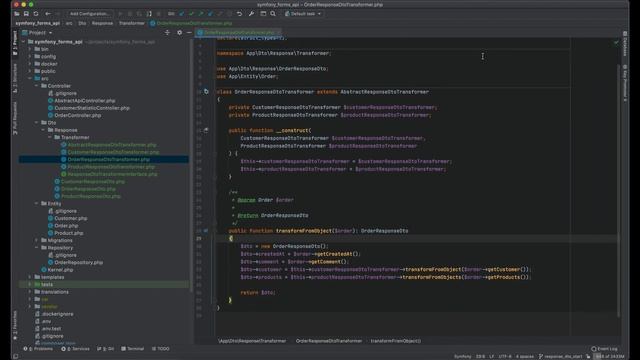Hide Project panel with minus icon
Image resolution: width=640 pixels, height=360 pixels.
pyautogui.click(x=189, y=33)
